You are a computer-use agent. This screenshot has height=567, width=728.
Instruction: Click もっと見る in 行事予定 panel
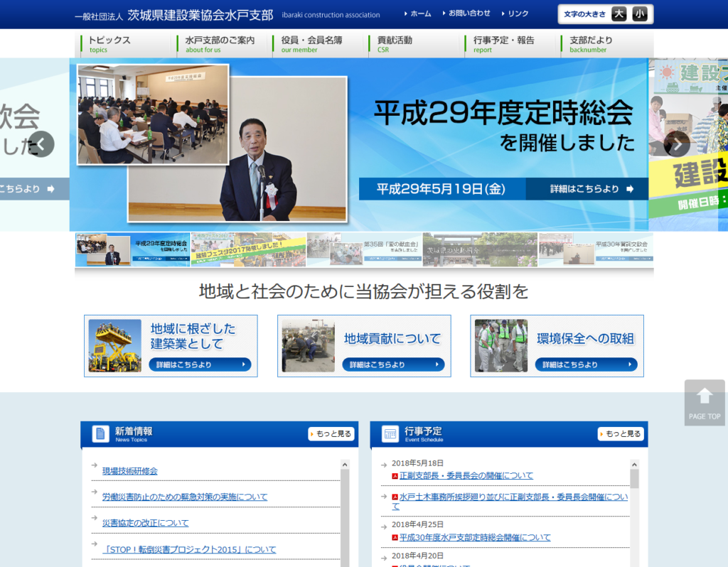click(x=621, y=434)
